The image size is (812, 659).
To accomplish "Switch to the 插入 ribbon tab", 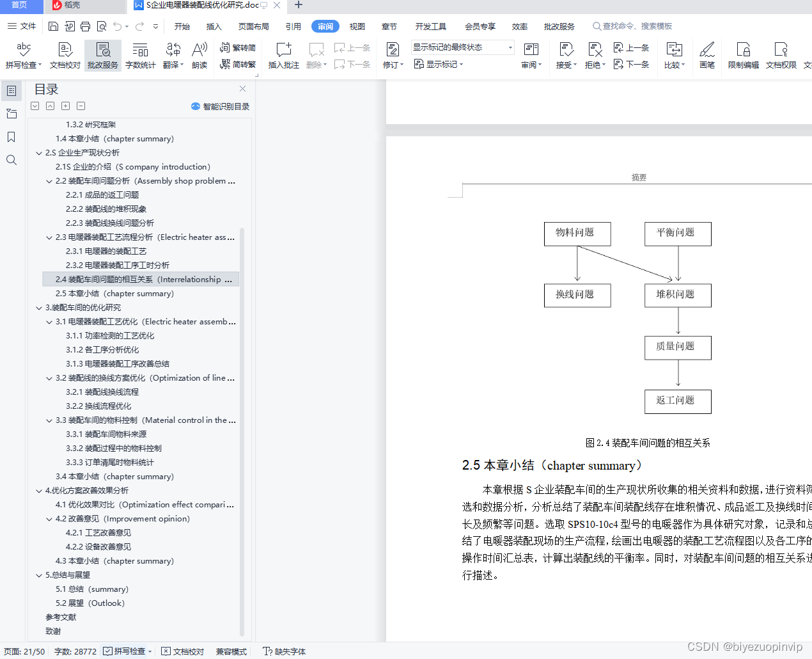I will pyautogui.click(x=214, y=26).
